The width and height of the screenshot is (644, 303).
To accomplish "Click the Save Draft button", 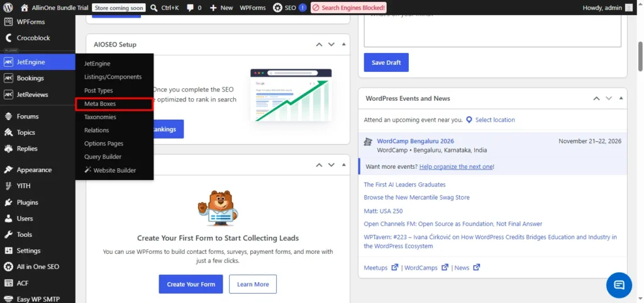I will [x=386, y=62].
